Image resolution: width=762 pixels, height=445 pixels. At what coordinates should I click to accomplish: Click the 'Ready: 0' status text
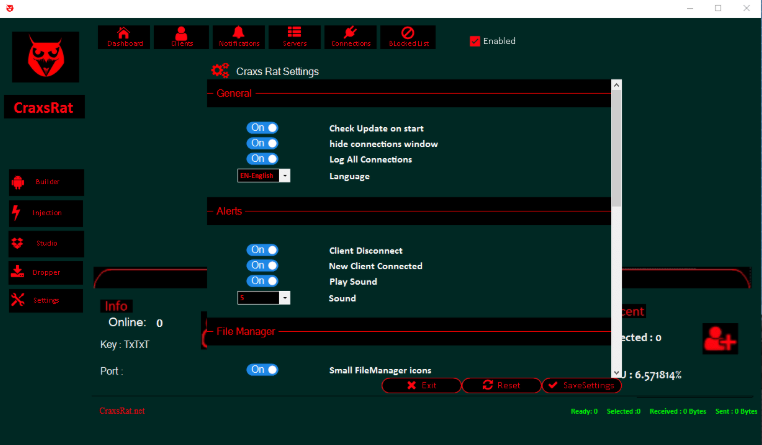click(x=584, y=411)
